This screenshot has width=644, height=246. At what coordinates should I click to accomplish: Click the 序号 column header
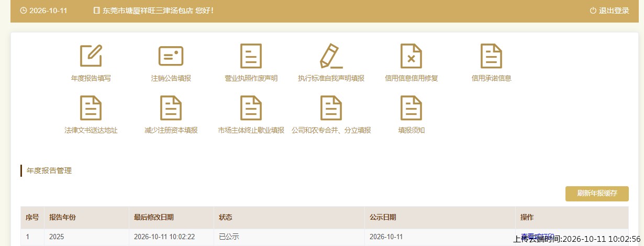tap(32, 217)
